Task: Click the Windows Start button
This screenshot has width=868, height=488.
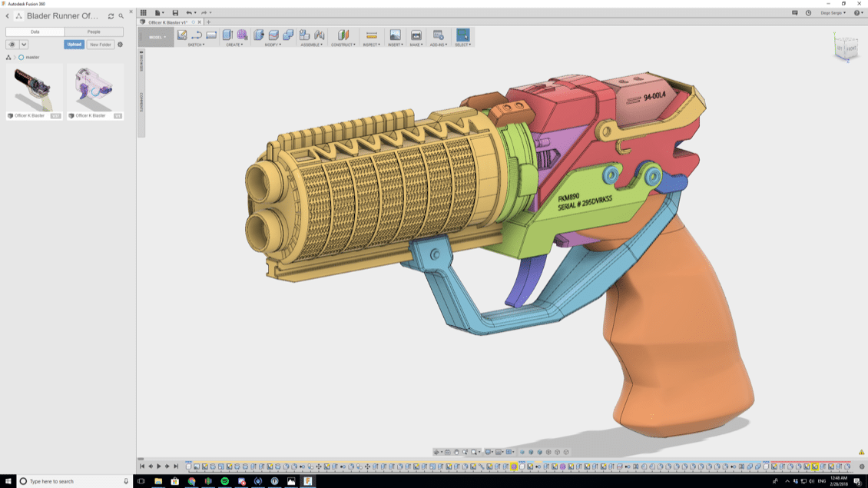Action: (8, 481)
